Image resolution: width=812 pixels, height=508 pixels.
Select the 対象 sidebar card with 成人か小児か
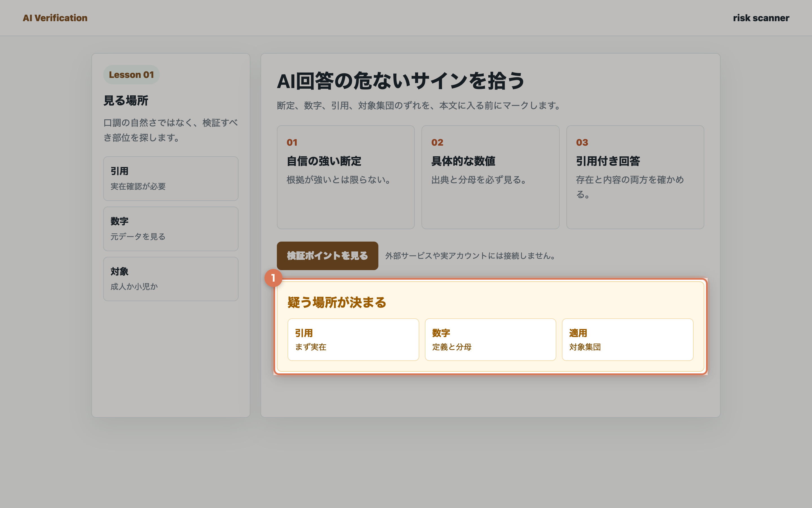[x=171, y=279]
